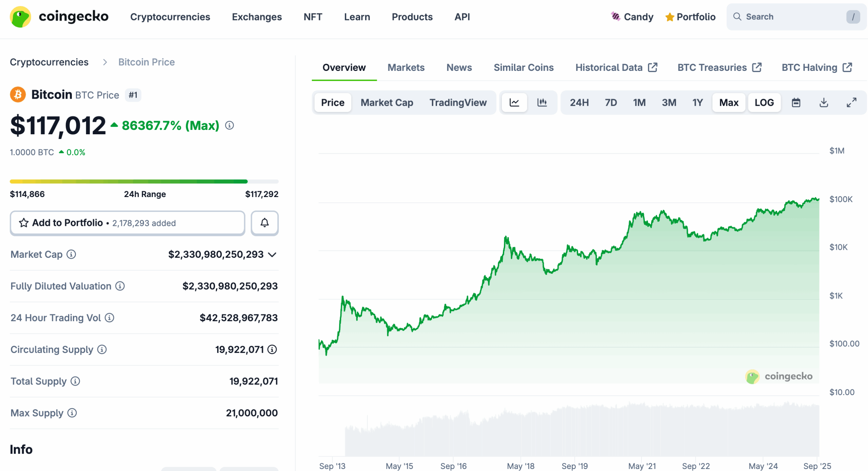Download chart data with the download icon
The image size is (868, 471).
(824, 102)
